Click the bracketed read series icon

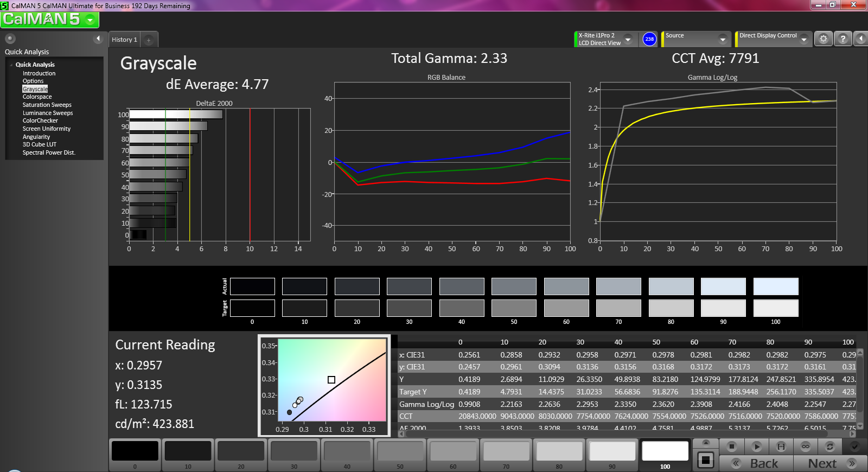tap(781, 447)
